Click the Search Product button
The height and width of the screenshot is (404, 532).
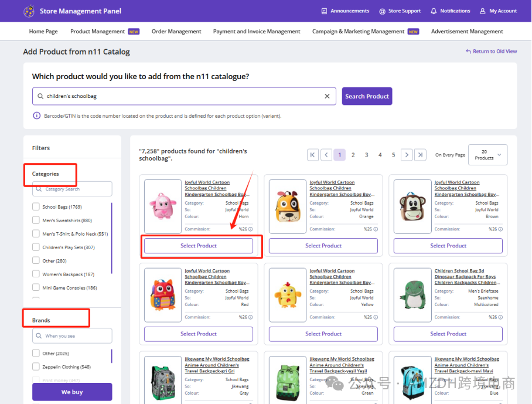tap(367, 96)
